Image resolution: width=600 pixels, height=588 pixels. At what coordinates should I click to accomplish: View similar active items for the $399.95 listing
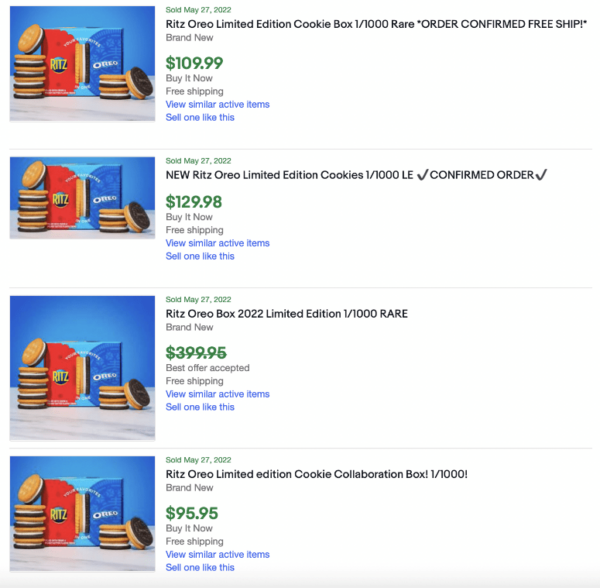pos(217,394)
